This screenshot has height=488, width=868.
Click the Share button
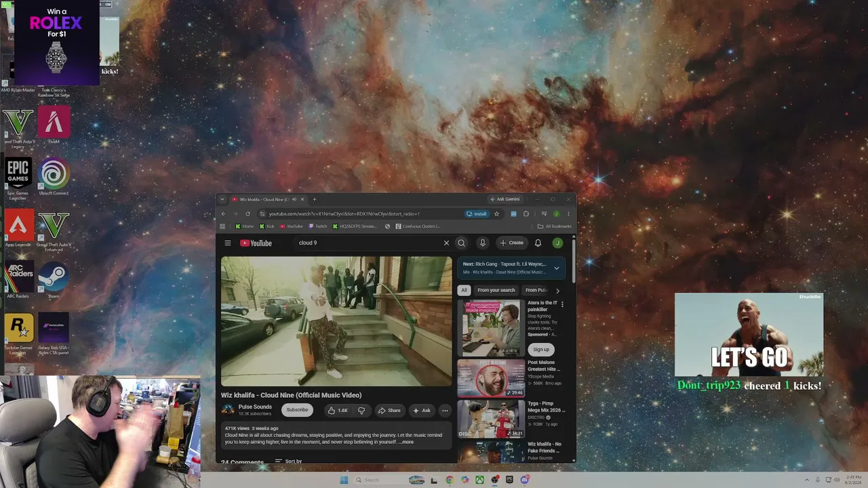coord(389,410)
